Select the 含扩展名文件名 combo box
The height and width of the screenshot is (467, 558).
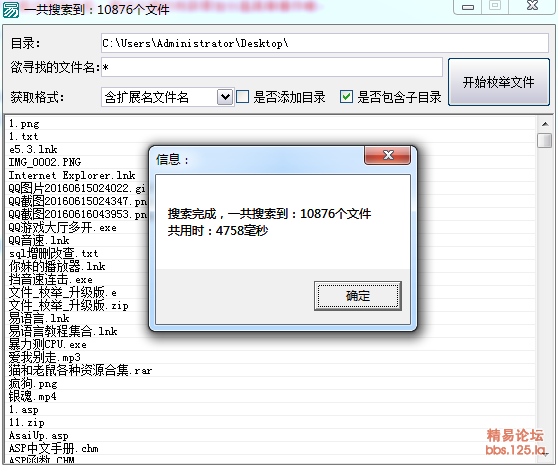click(167, 97)
